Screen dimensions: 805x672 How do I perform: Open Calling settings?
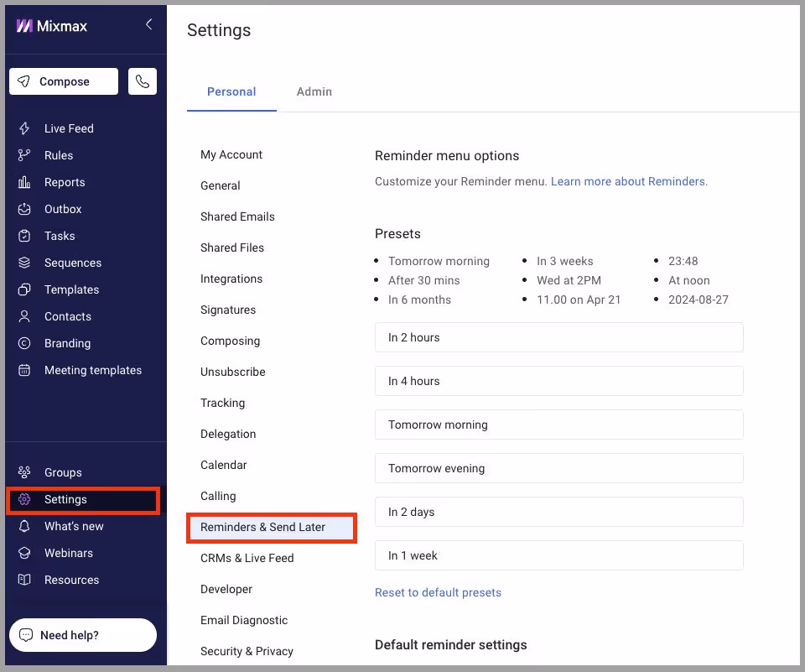click(x=218, y=497)
